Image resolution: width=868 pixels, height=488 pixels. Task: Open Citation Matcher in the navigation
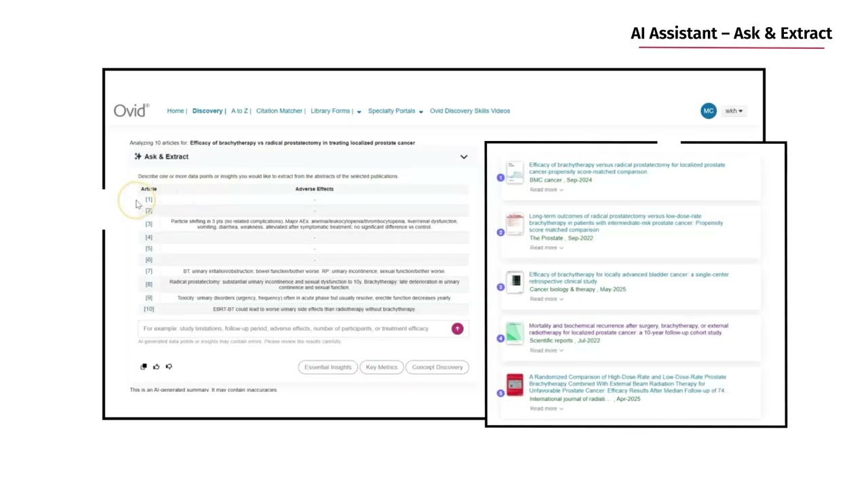[x=279, y=111]
